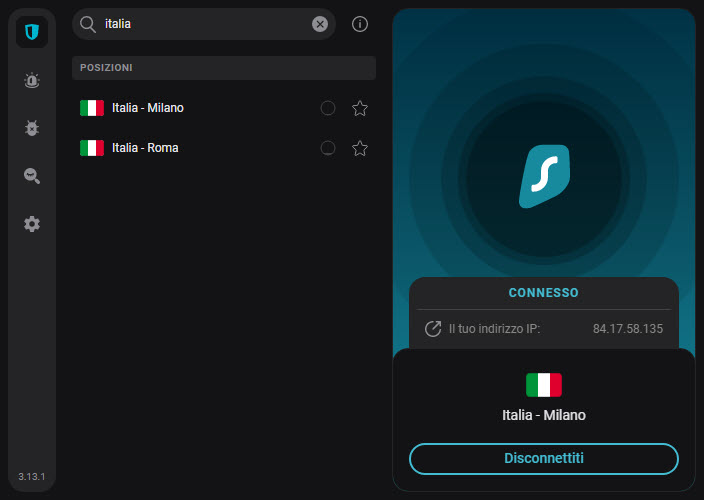Viewport: 704px width, 500px height.
Task: Click the Italy flag next to Roma
Action: tap(92, 148)
